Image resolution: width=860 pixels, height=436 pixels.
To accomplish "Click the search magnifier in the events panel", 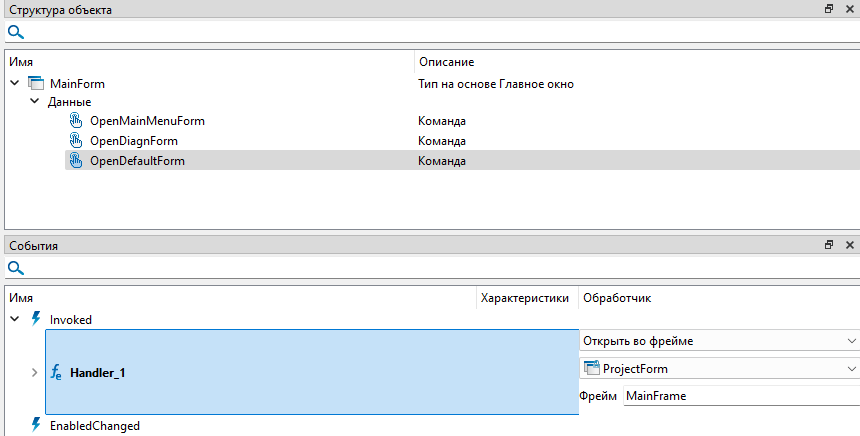I will coord(15,268).
